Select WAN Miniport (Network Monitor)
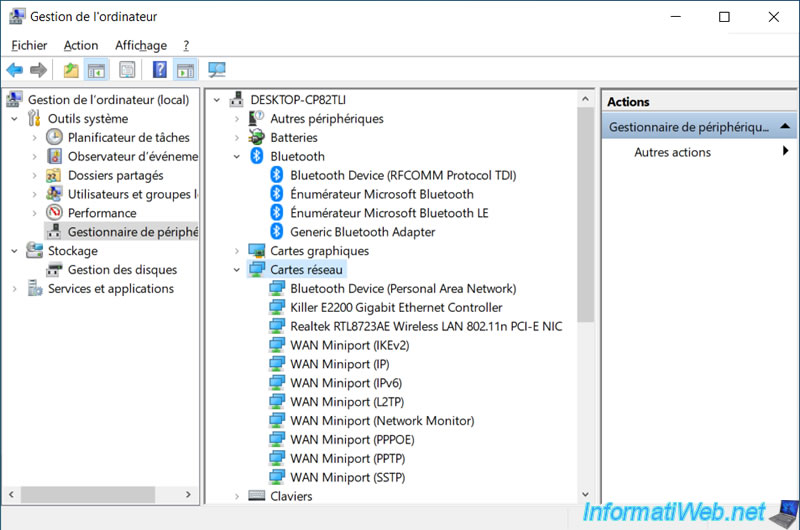This screenshot has height=530, width=800. click(x=382, y=420)
